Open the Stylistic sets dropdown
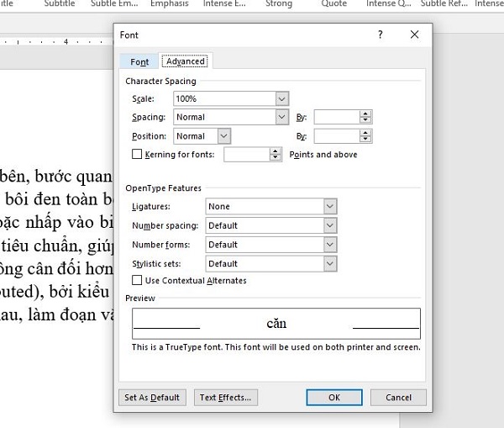 point(330,263)
